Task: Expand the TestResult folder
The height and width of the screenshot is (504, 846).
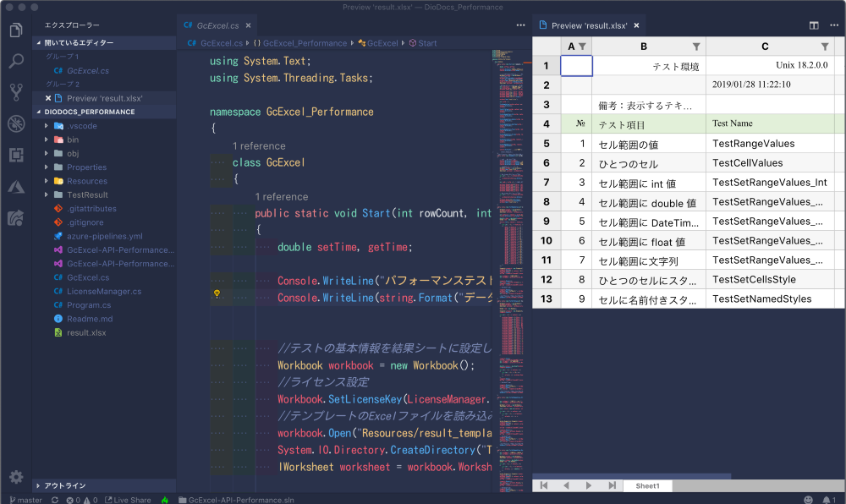Action: [47, 194]
